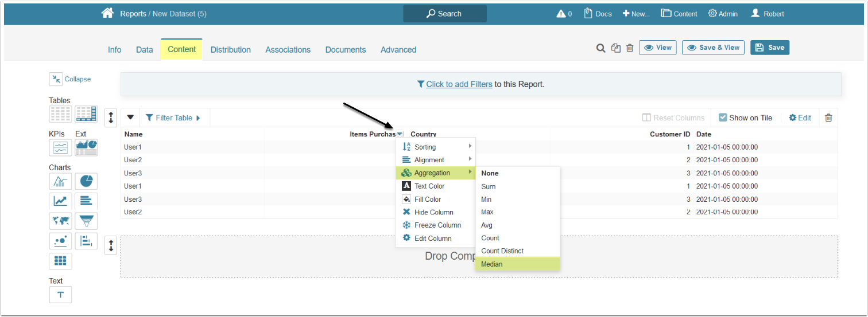Open the Robert user menu
The width and height of the screenshot is (868, 317).
coord(768,14)
